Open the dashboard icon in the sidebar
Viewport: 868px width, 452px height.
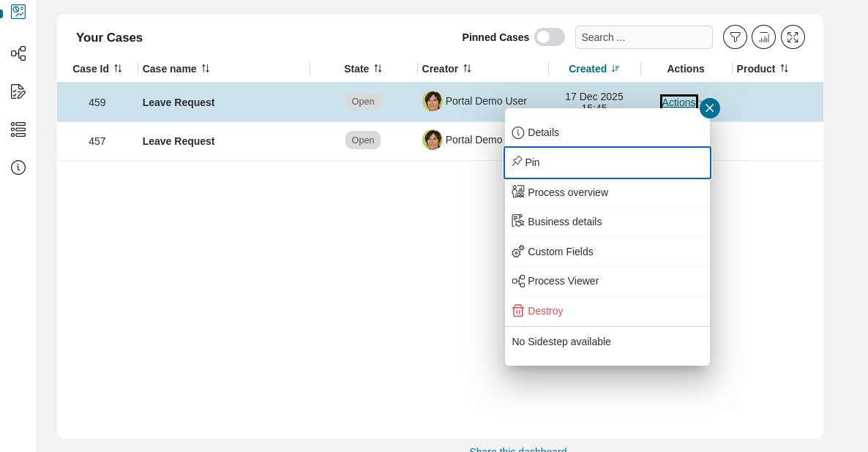[x=18, y=12]
